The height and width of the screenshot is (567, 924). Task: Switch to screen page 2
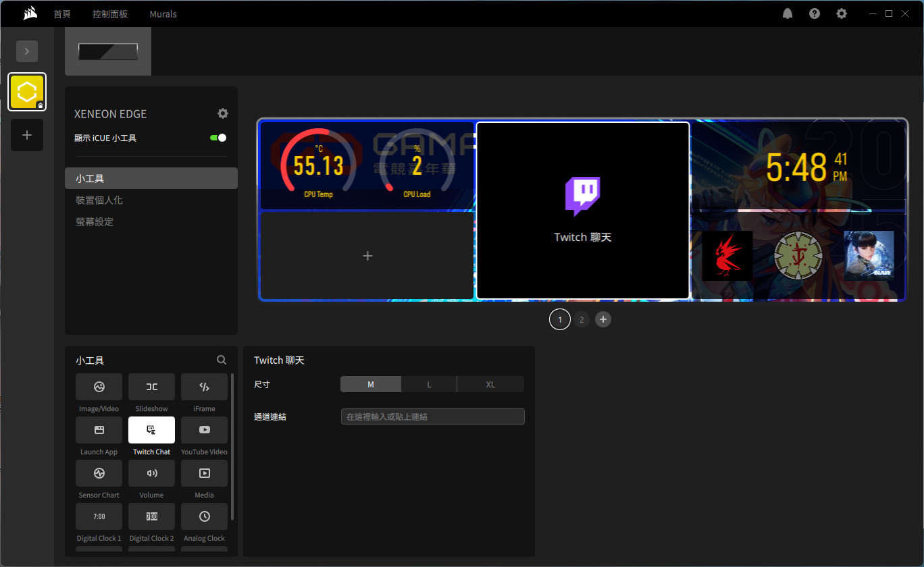point(582,319)
